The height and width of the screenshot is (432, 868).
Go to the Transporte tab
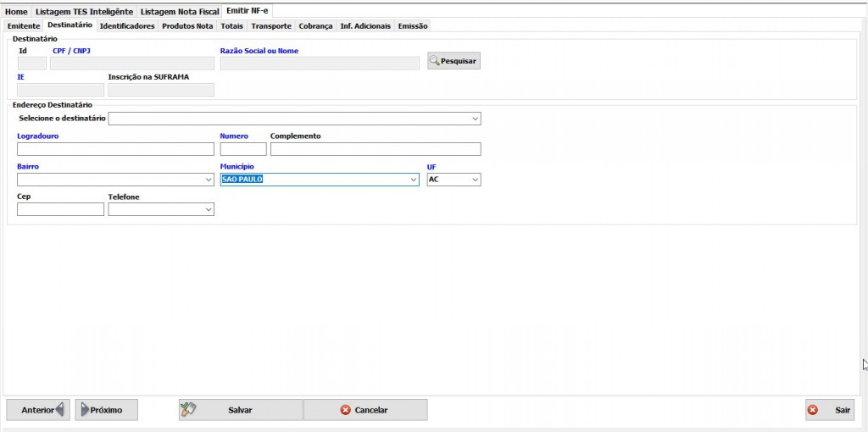click(x=271, y=26)
